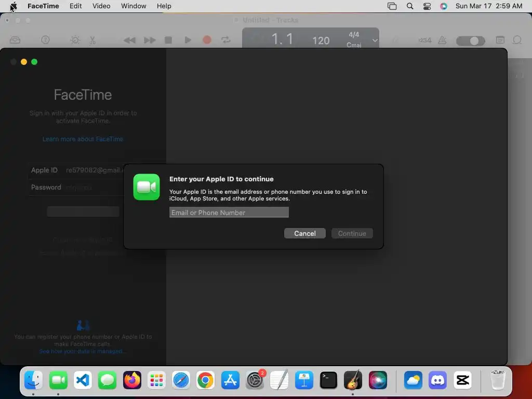Toggle GarageBand metronome icon
This screenshot has width=532, height=399.
click(442, 40)
